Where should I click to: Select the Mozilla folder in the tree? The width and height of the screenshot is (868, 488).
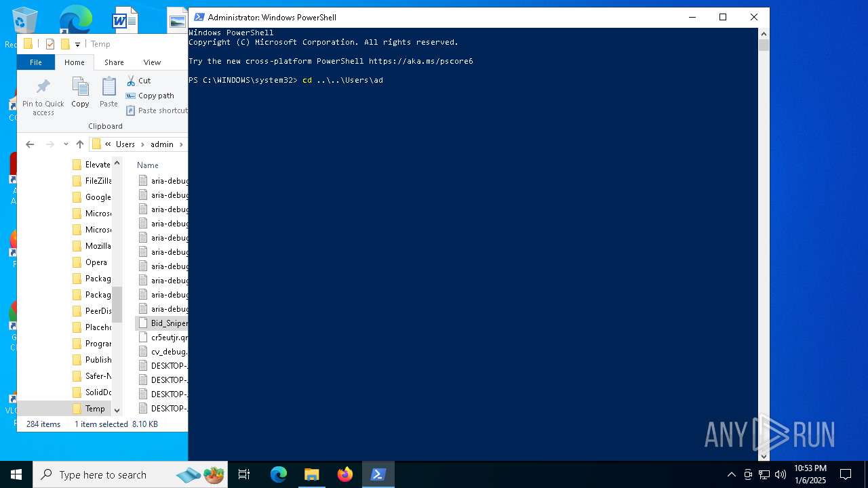92,246
